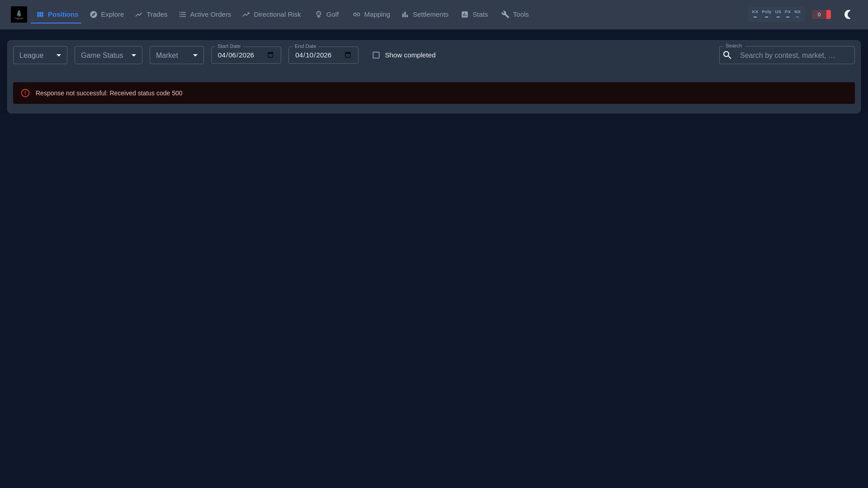Click the PX connection status indicator
This screenshot has height=488, width=868.
point(788,14)
